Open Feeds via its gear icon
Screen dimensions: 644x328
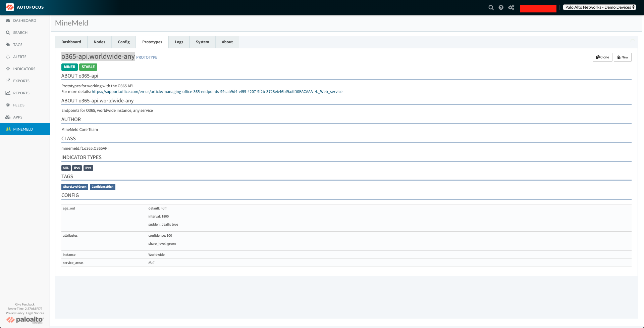pos(8,105)
